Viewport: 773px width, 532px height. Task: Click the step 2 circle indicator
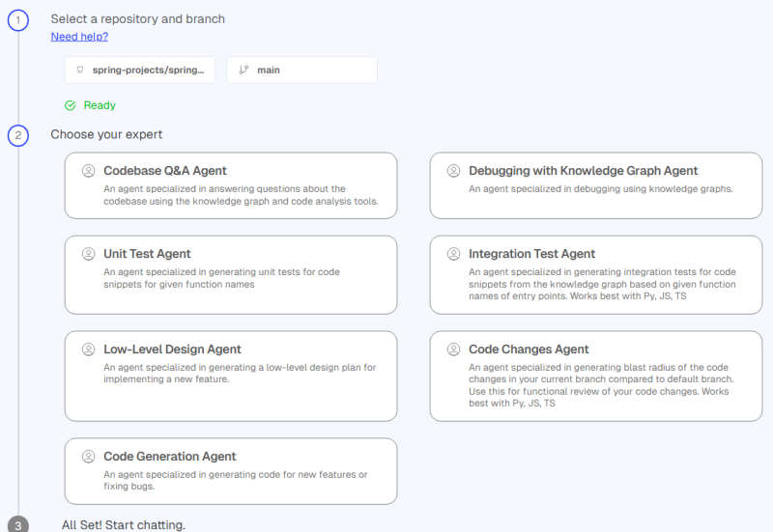coord(18,135)
